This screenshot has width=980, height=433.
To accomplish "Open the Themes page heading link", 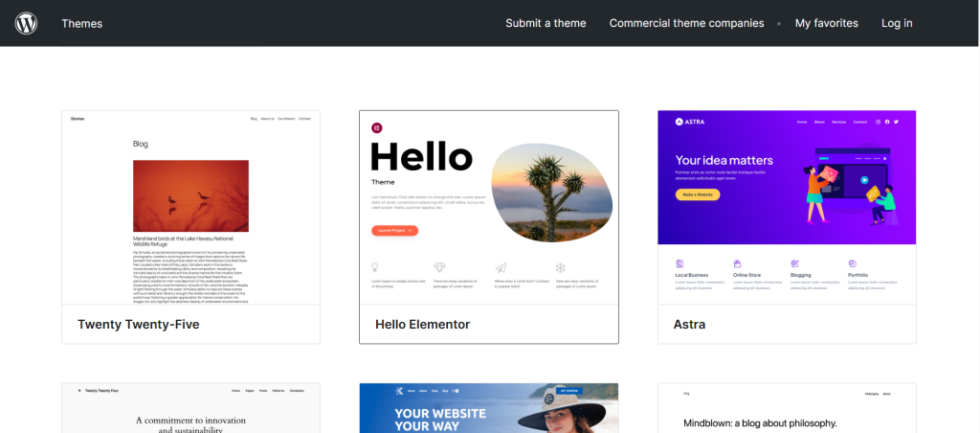I will tap(82, 24).
